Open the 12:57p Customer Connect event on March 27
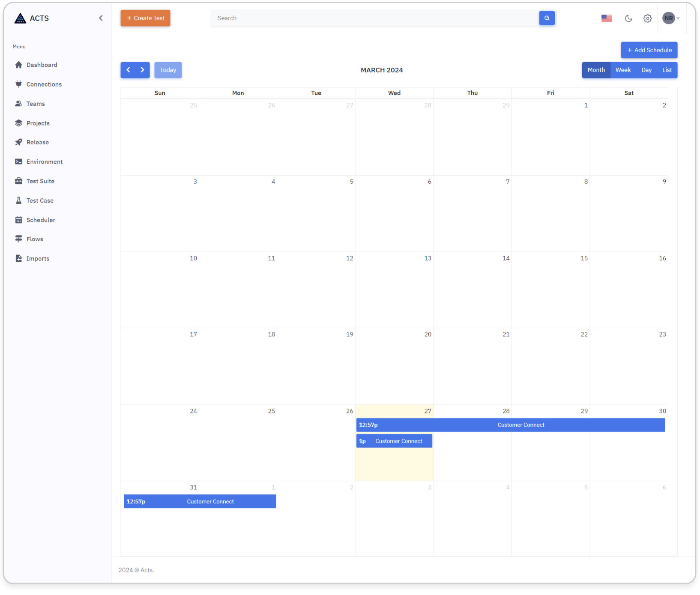The width and height of the screenshot is (700, 595). click(511, 425)
